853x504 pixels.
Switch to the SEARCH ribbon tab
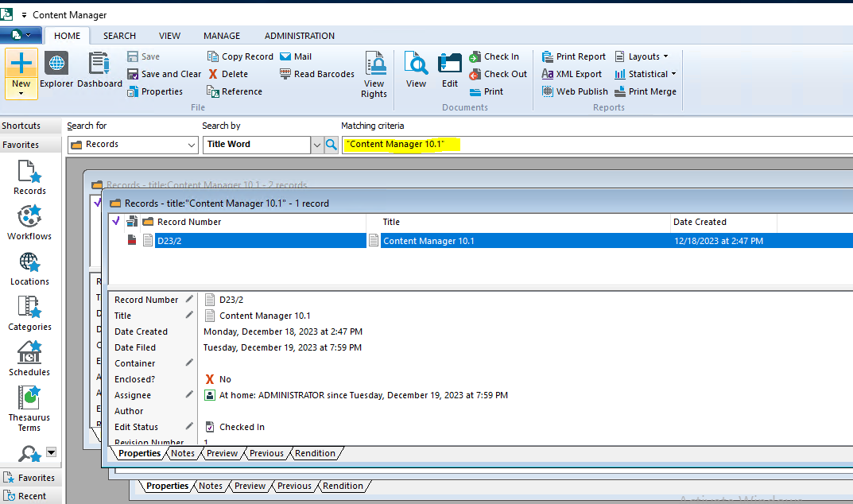pyautogui.click(x=120, y=36)
